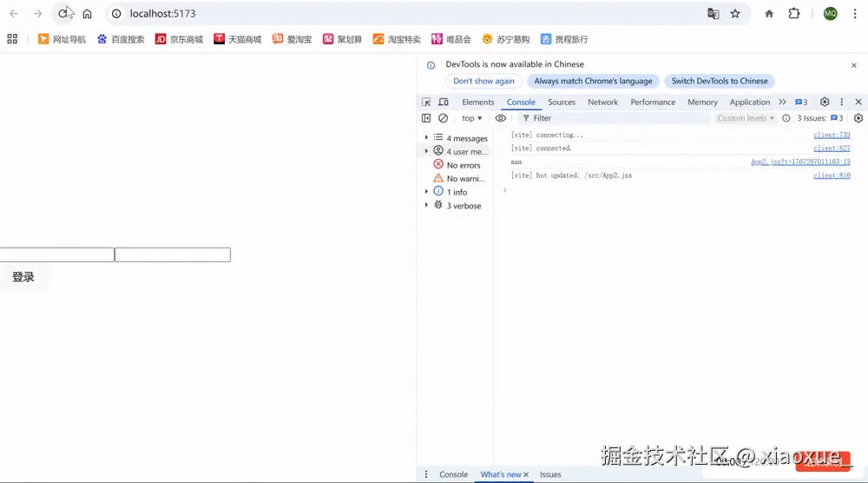Switch to What's new drawer tab

[x=501, y=474]
